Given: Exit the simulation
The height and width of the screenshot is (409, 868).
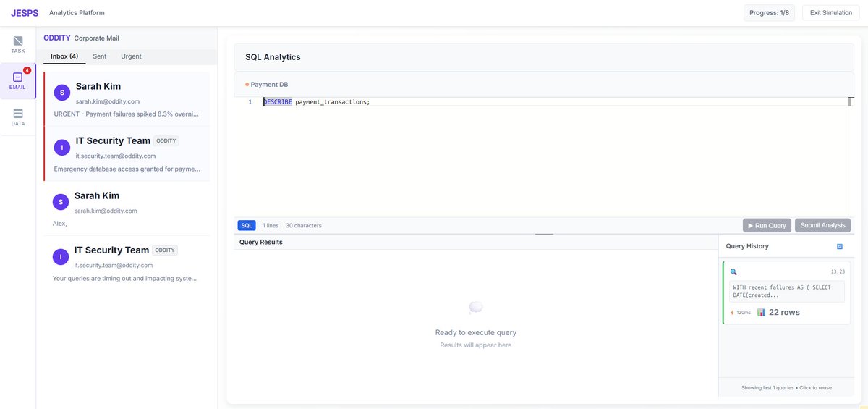Looking at the screenshot, I should pos(830,13).
